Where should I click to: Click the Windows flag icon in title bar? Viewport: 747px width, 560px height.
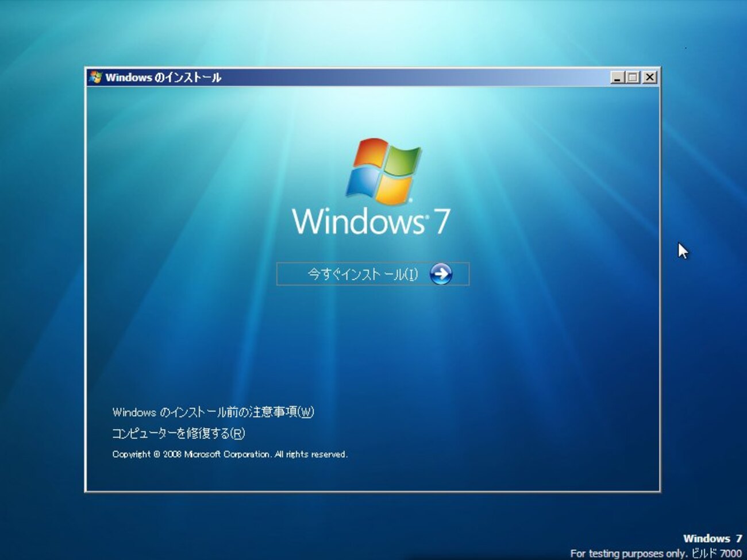click(95, 77)
